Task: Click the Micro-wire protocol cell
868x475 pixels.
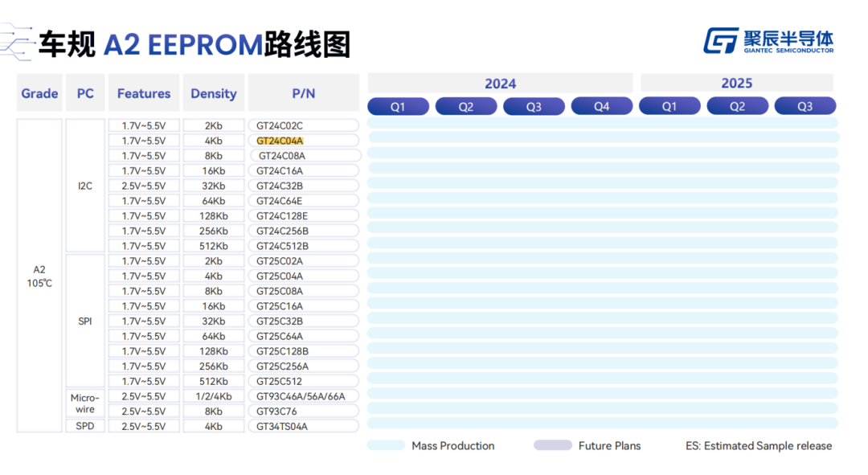Action: [85, 403]
